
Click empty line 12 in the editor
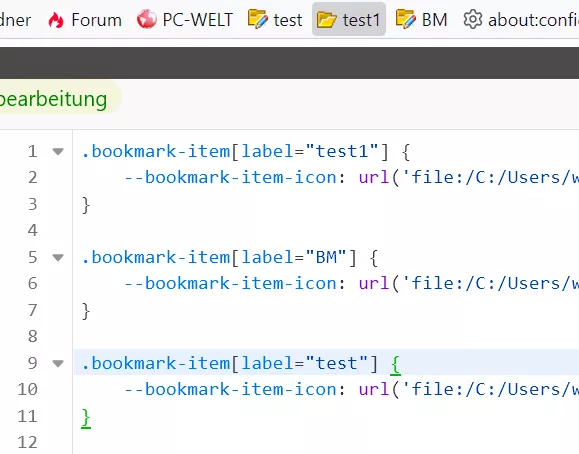point(325,442)
